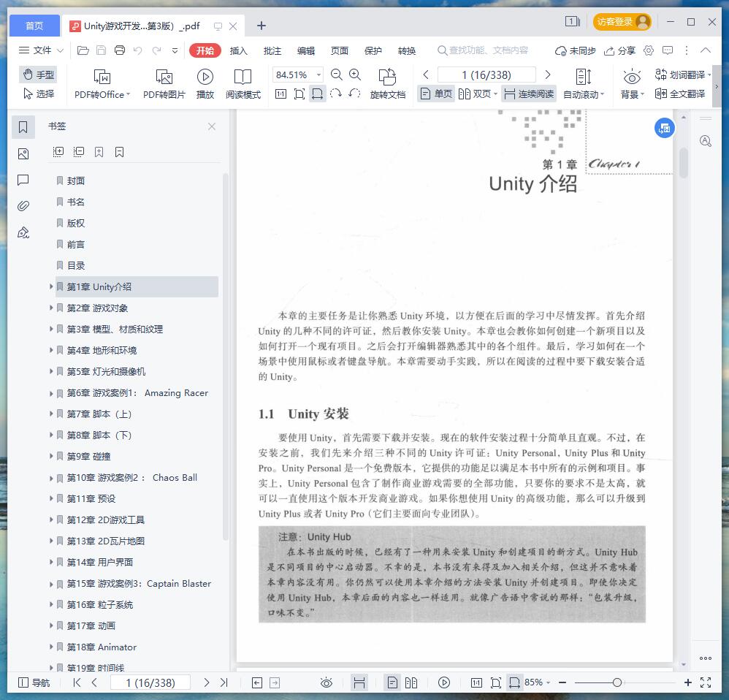Click 未同步 sync status button
The height and width of the screenshot is (700, 729).
click(x=576, y=50)
